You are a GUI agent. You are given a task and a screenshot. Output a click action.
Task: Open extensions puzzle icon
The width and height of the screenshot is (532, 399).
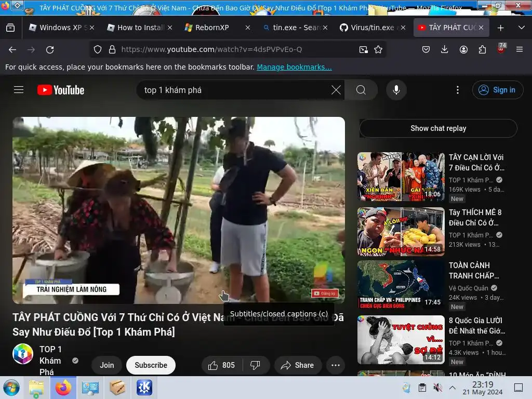482,49
